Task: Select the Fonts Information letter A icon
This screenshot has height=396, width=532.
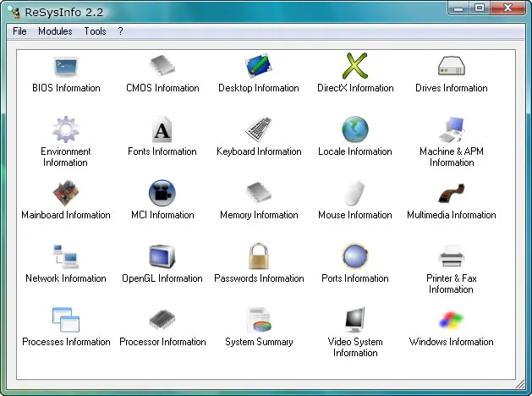Action: coord(162,129)
